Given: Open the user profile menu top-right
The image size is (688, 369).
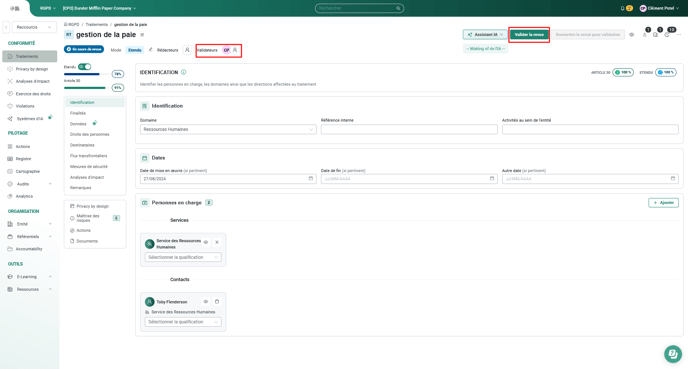Looking at the screenshot, I should tap(659, 8).
